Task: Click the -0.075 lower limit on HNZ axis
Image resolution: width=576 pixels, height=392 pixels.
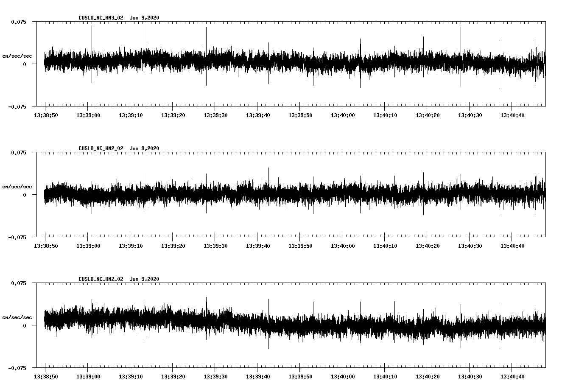Action: [x=17, y=368]
